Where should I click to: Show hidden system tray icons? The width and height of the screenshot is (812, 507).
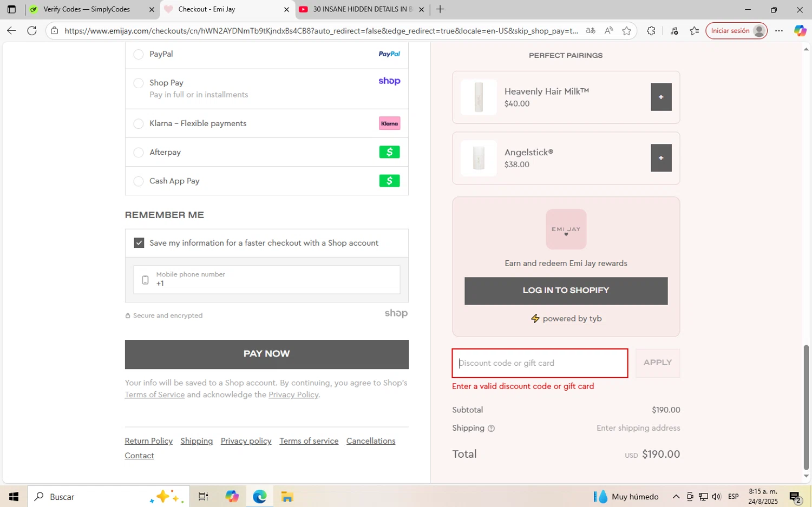(x=676, y=497)
